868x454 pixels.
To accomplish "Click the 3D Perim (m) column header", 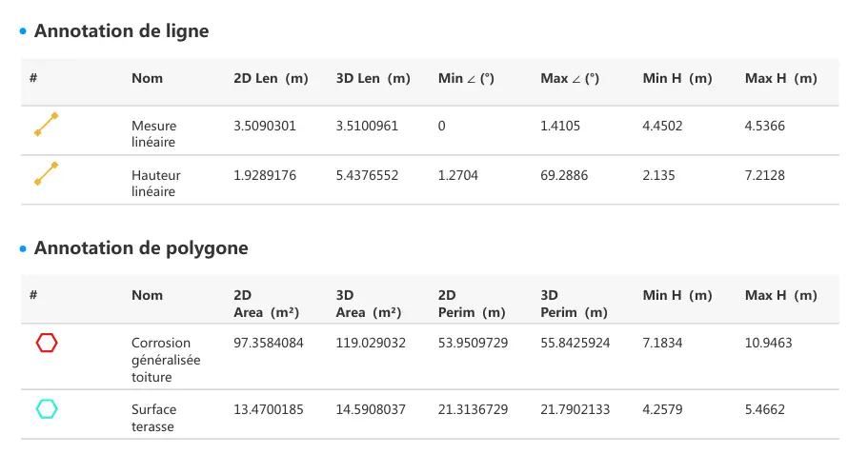I will coord(574,304).
